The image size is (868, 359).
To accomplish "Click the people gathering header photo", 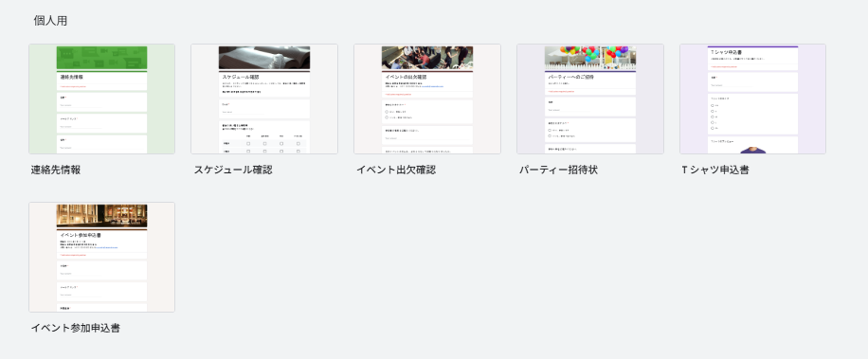I will 427,58.
